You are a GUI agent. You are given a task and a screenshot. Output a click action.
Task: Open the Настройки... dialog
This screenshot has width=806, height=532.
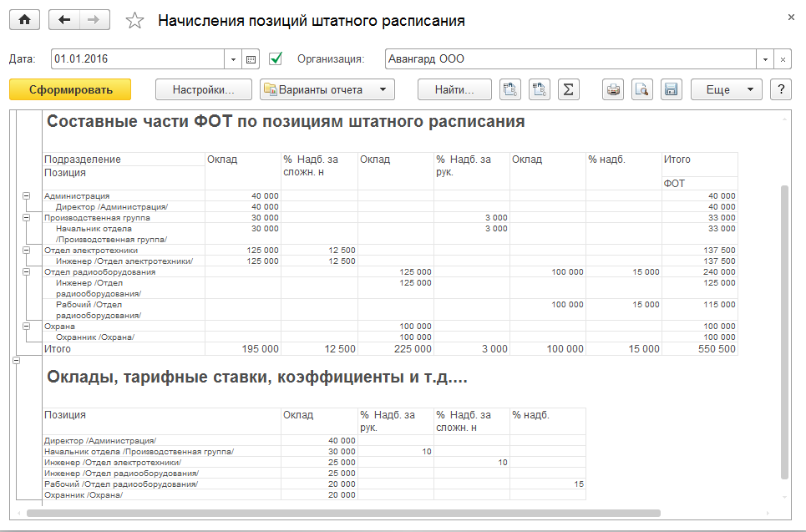click(204, 89)
